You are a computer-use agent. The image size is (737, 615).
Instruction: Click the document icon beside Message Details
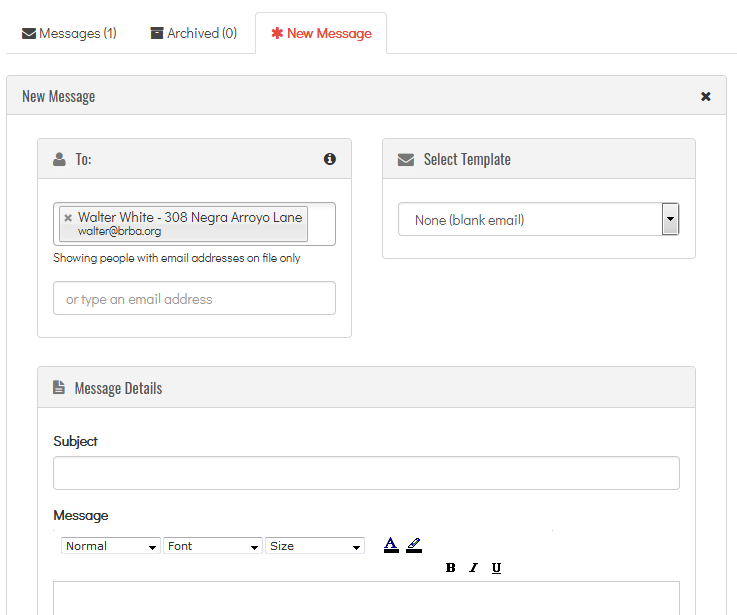59,388
